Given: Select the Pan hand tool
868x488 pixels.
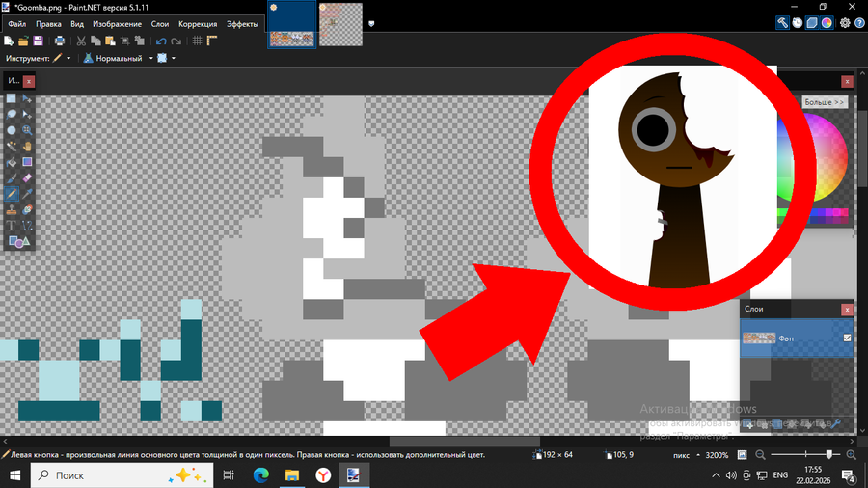Looking at the screenshot, I should tap(27, 147).
